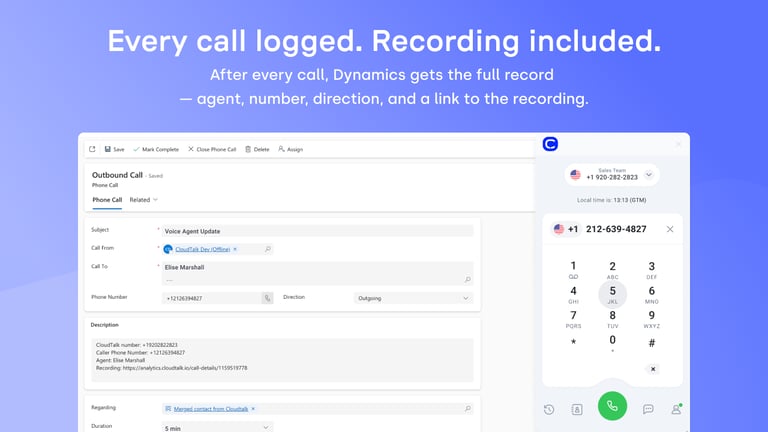Remove the Regarding merged contact entry
768x432 pixels.
pos(253,409)
